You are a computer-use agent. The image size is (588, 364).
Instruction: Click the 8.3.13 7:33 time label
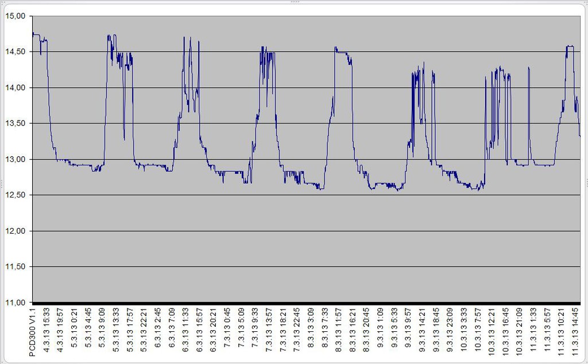click(x=324, y=328)
